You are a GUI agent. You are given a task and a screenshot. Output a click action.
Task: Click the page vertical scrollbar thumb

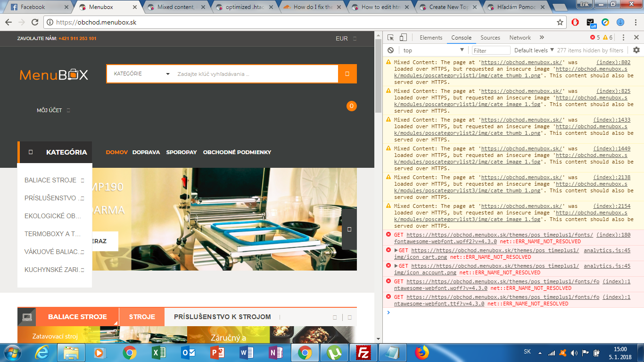(x=378, y=75)
